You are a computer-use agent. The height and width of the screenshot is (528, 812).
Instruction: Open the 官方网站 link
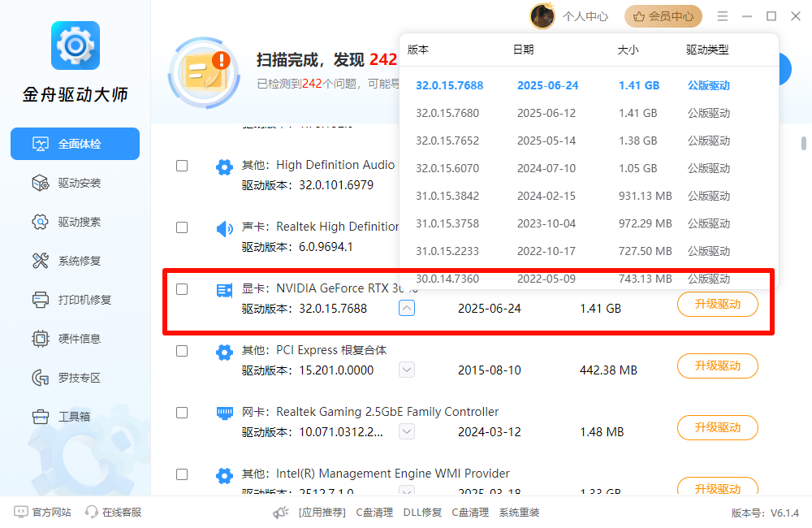51,513
